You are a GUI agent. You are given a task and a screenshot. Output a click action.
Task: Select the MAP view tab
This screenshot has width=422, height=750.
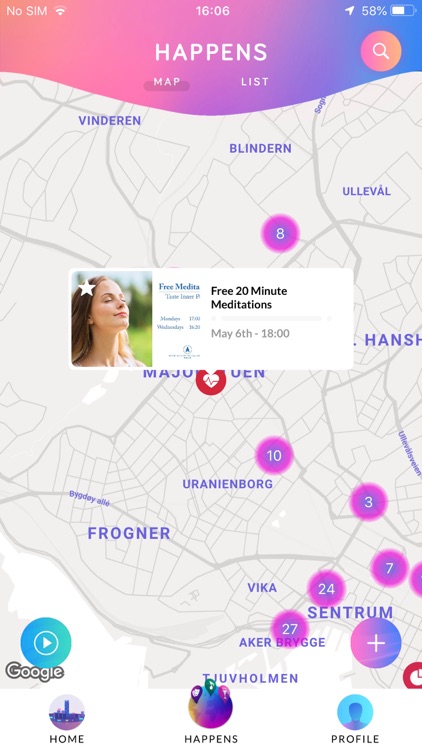tap(167, 82)
